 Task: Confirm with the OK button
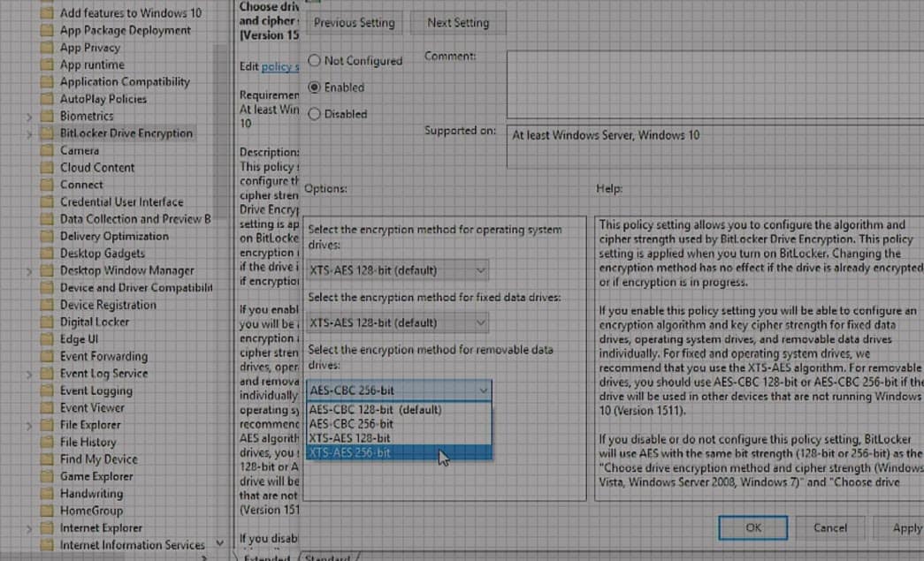753,527
